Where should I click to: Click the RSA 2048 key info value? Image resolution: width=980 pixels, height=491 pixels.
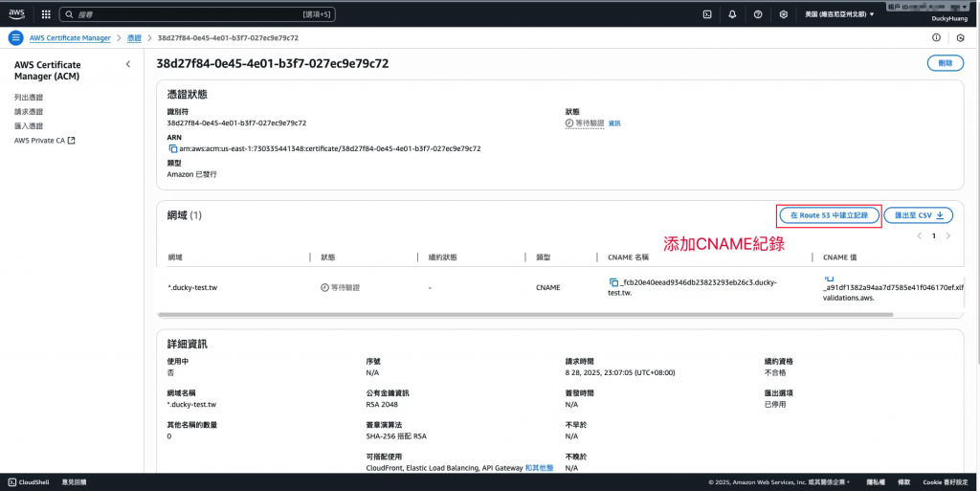(382, 405)
